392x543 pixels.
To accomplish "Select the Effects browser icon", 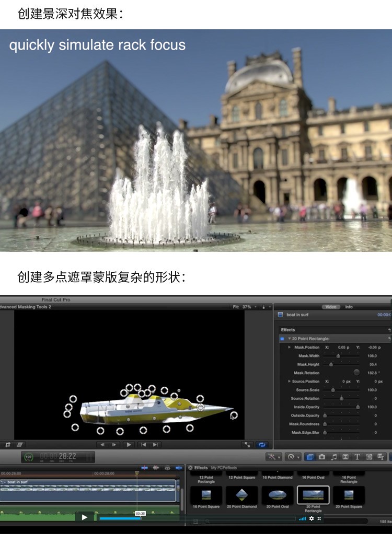I will coord(309,457).
